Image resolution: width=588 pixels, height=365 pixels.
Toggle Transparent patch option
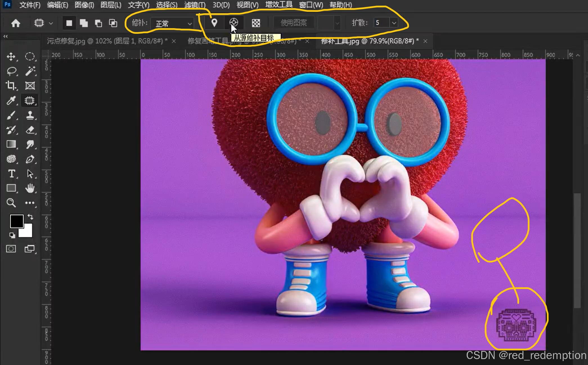(256, 23)
